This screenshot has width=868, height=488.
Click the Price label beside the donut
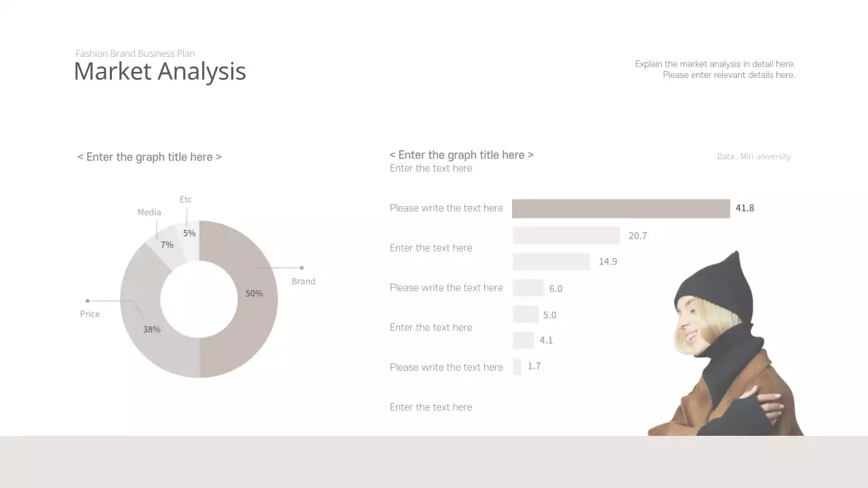click(90, 314)
